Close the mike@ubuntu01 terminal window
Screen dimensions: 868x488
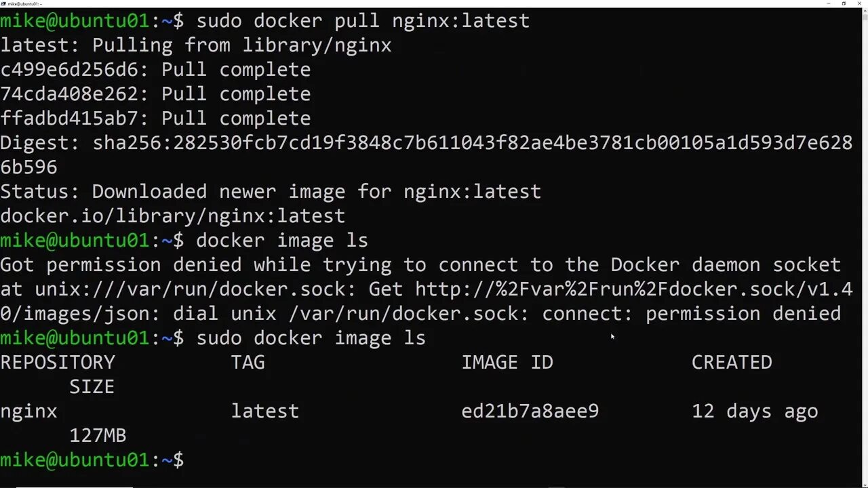pyautogui.click(x=859, y=3)
